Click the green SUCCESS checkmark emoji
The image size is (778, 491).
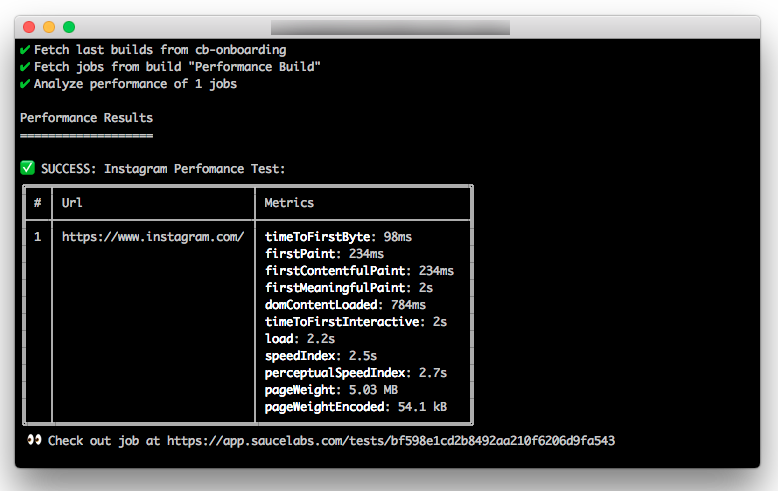(27, 168)
